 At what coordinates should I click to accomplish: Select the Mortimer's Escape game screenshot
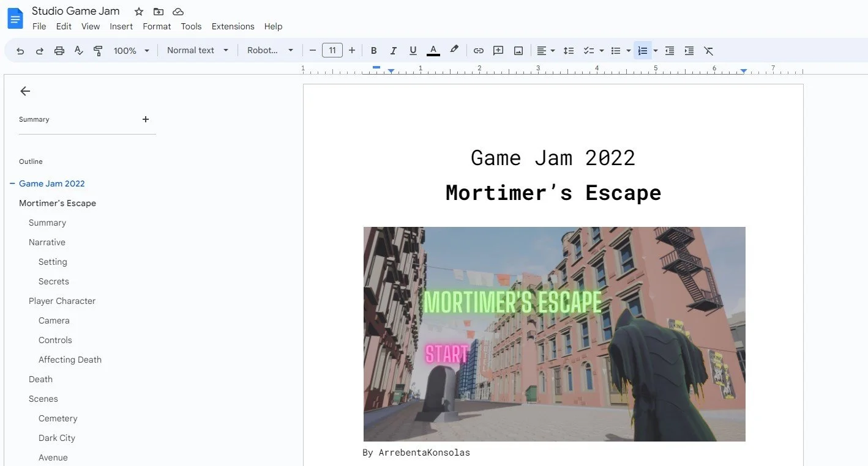[555, 334]
